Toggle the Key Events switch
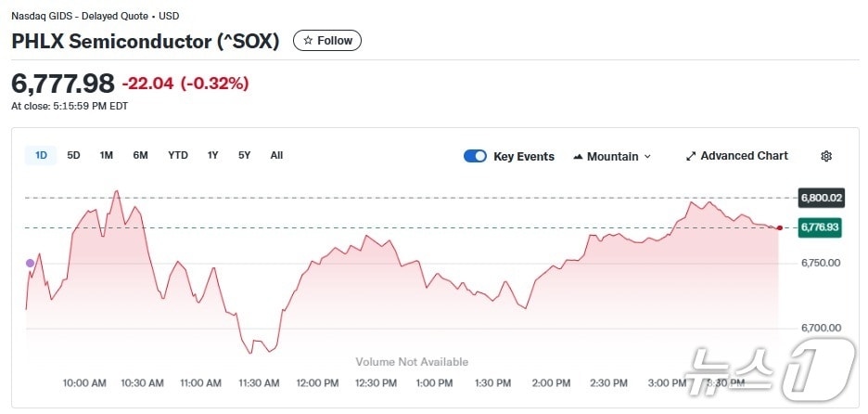868x414 pixels. tap(475, 156)
